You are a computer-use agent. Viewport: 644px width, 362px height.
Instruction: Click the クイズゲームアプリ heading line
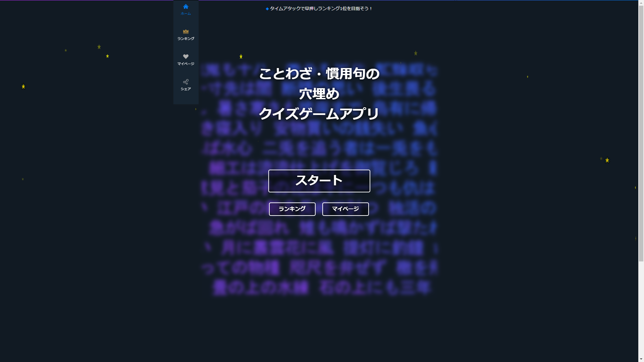click(319, 114)
